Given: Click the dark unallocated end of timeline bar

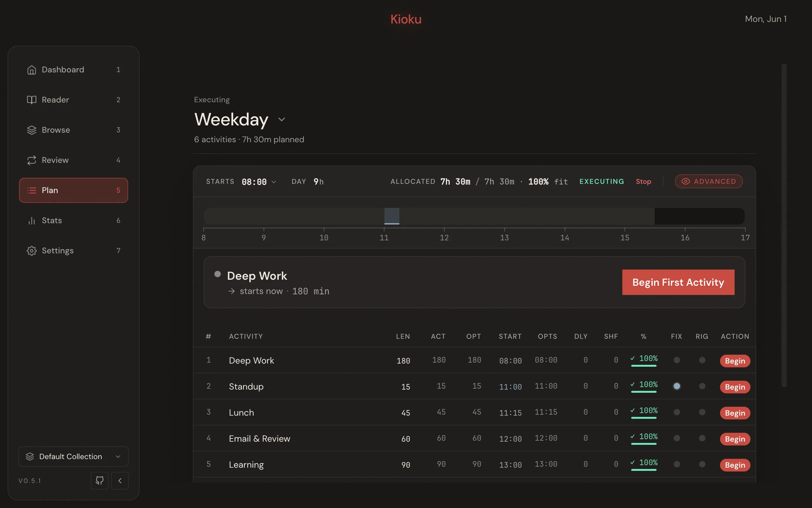Looking at the screenshot, I should click(x=699, y=216).
